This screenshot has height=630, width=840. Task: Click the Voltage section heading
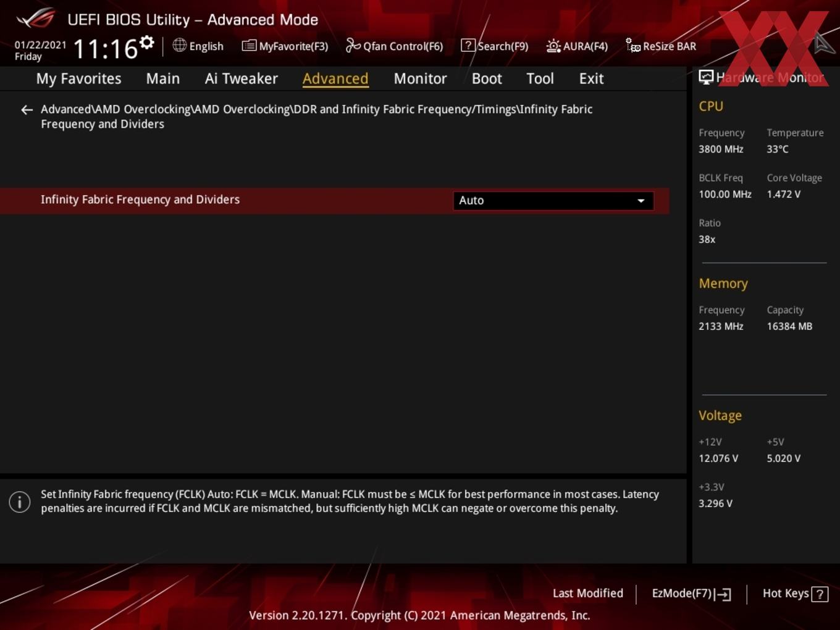720,416
